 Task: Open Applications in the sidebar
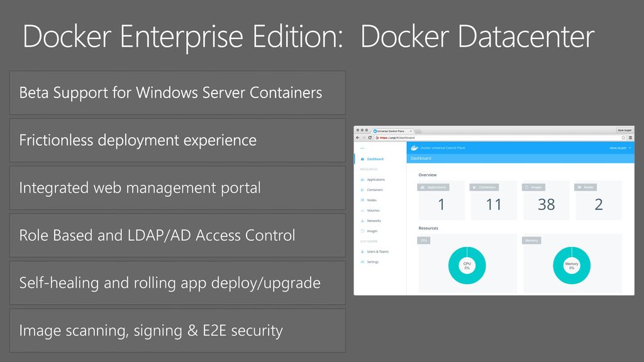[376, 179]
